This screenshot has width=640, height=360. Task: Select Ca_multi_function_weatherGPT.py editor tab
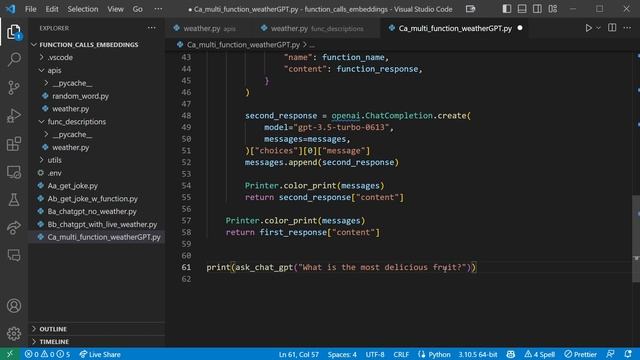(x=455, y=28)
